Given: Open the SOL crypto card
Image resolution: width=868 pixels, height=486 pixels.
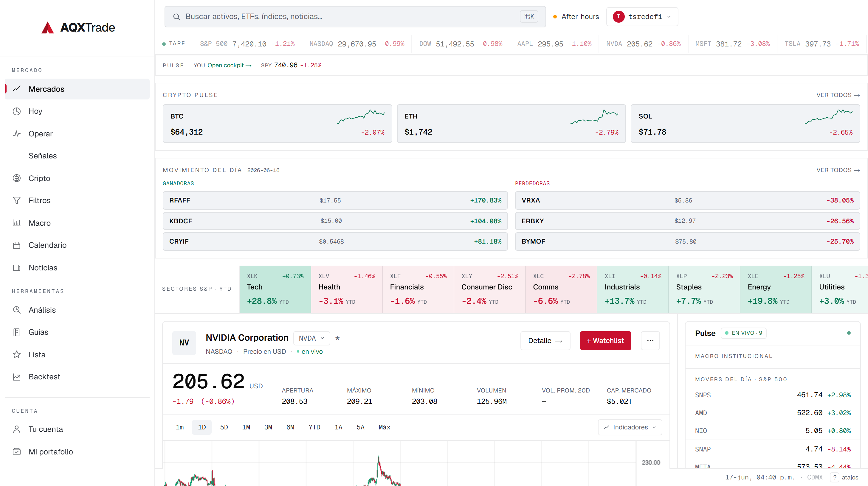Looking at the screenshot, I should coord(745,124).
